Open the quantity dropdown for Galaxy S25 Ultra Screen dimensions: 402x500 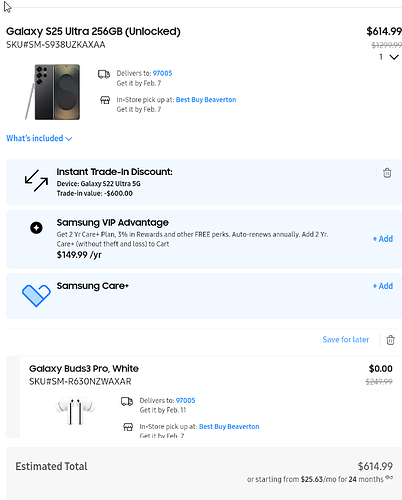(389, 57)
